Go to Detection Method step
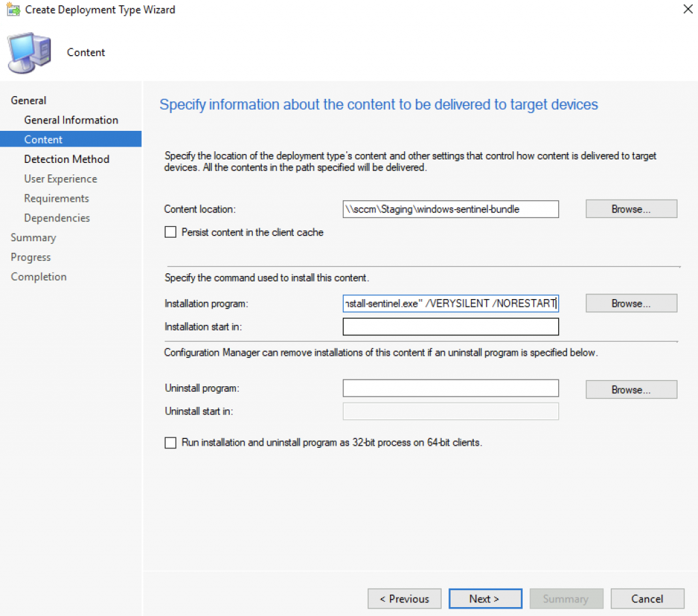This screenshot has height=616, width=698. point(67,159)
